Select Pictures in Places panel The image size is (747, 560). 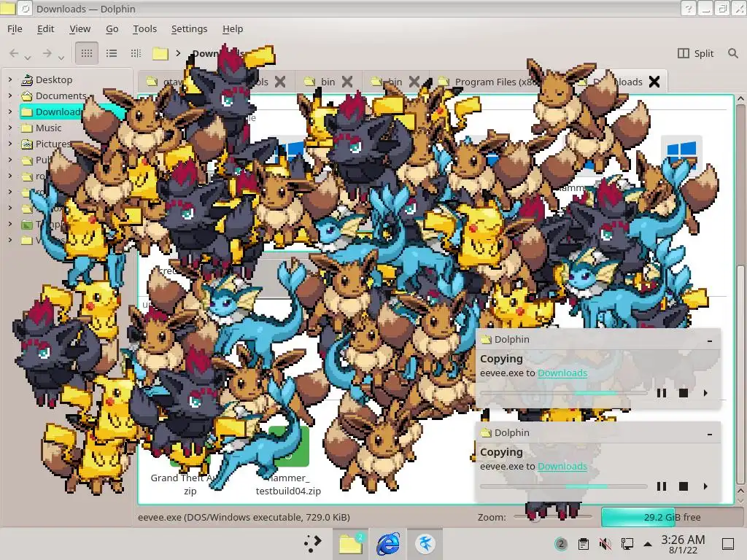tap(53, 144)
